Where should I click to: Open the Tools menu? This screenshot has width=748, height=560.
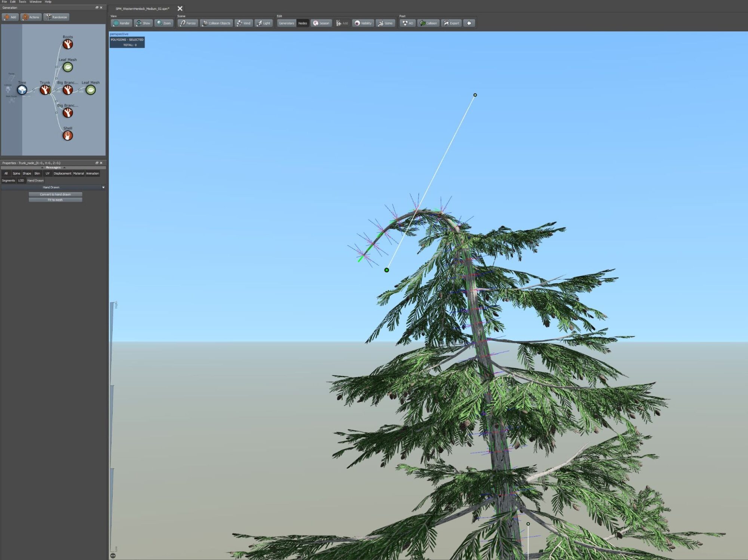(22, 2)
